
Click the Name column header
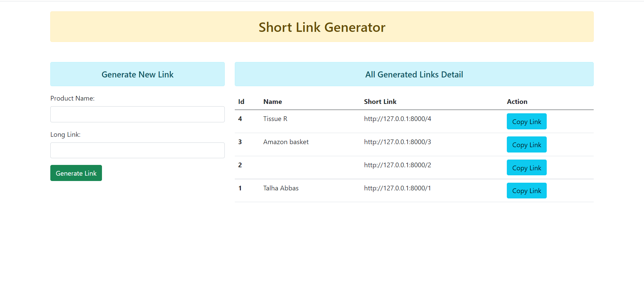click(272, 102)
